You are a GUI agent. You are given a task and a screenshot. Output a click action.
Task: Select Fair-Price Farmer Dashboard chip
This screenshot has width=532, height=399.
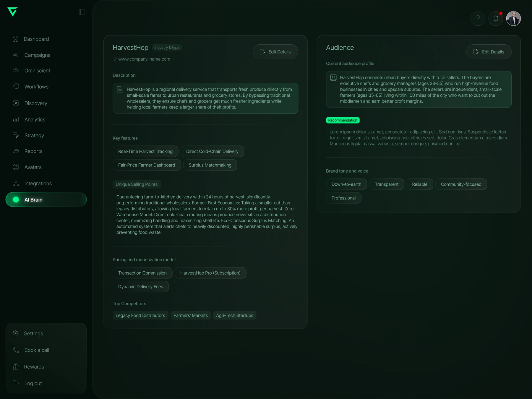[147, 165]
